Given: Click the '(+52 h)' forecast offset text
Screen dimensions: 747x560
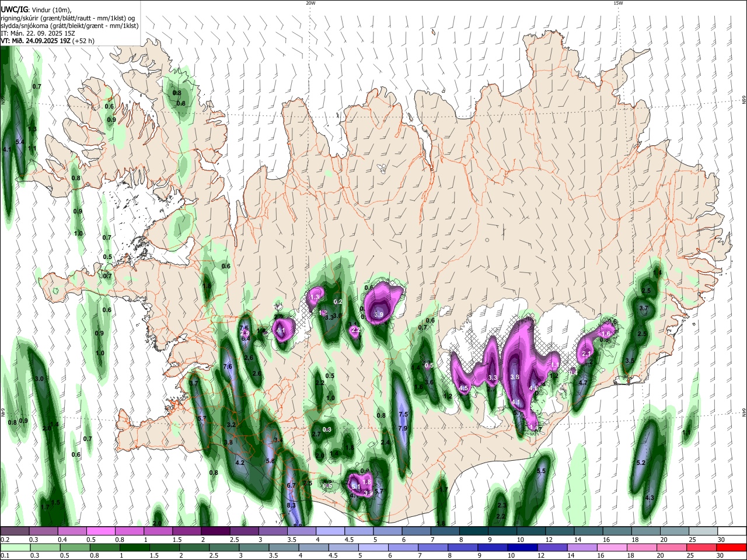Looking at the screenshot, I should 83,41.
